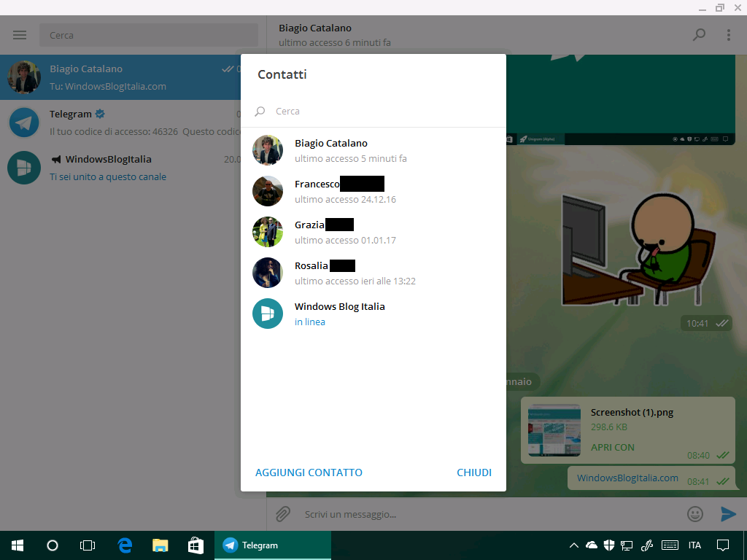
Task: Click the Cerca search box in sidebar
Action: 149,35
